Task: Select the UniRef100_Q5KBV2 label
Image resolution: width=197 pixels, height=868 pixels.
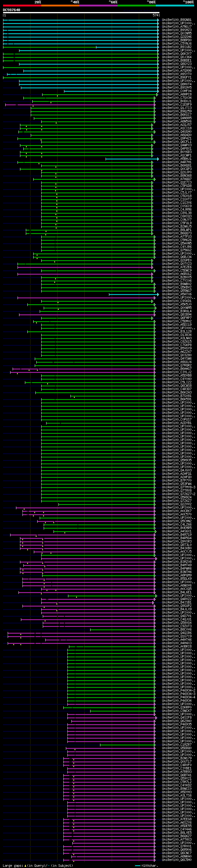Action: (x=177, y=287)
